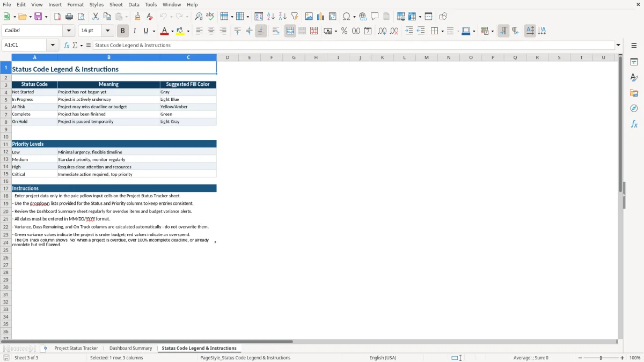Click font color swatch

tap(165, 31)
